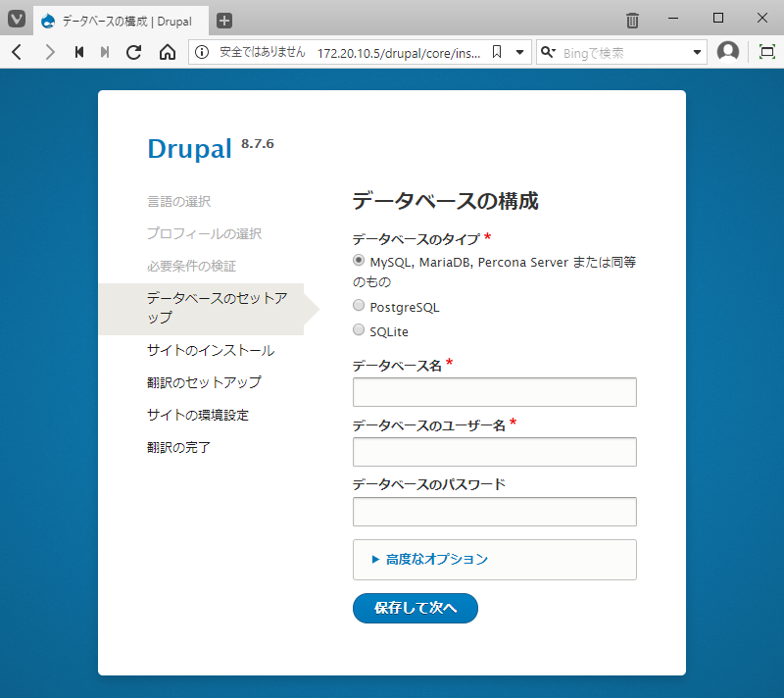Close the browser window
This screenshot has height=698, width=784.
762,18
